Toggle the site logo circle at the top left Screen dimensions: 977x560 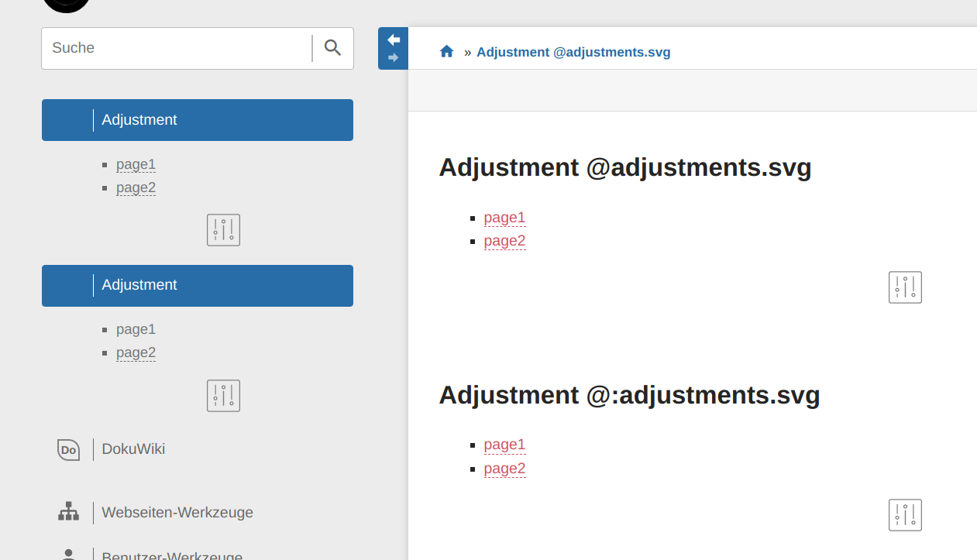66,4
